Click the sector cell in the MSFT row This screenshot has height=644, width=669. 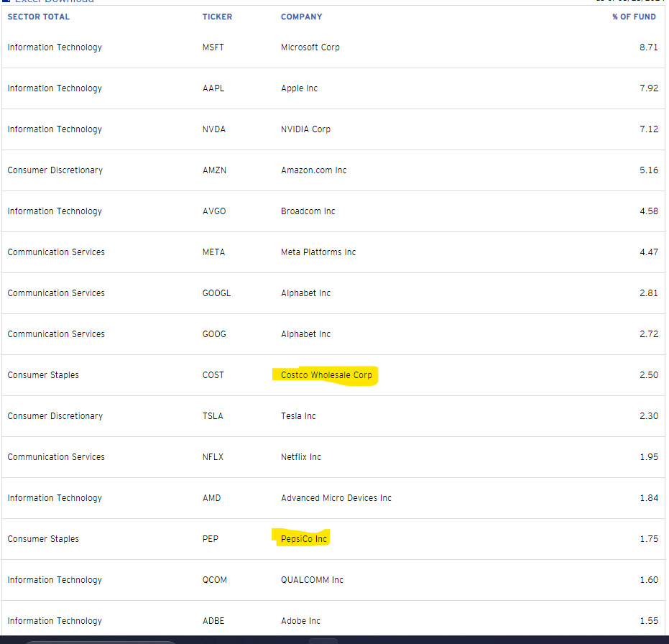pyautogui.click(x=55, y=47)
